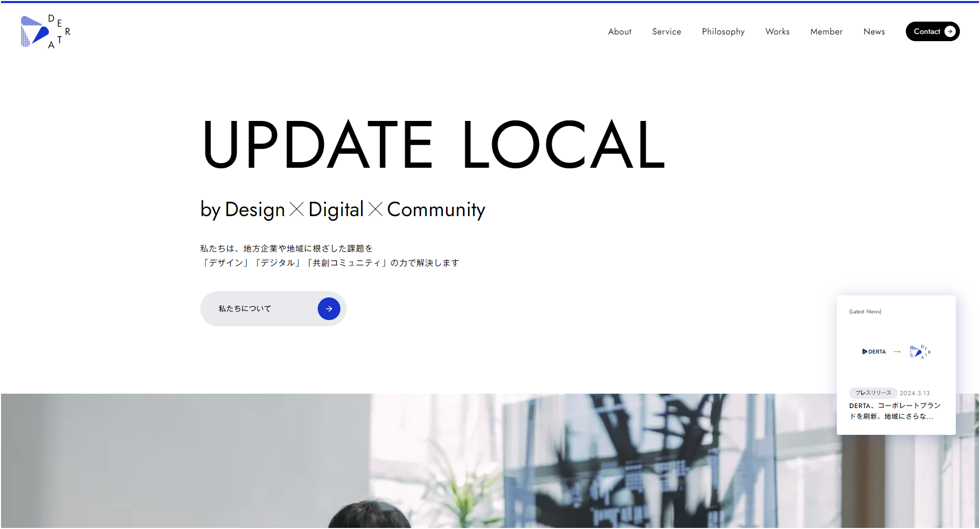
Task: Click the old DERTA logo in news card
Action: [x=874, y=352]
